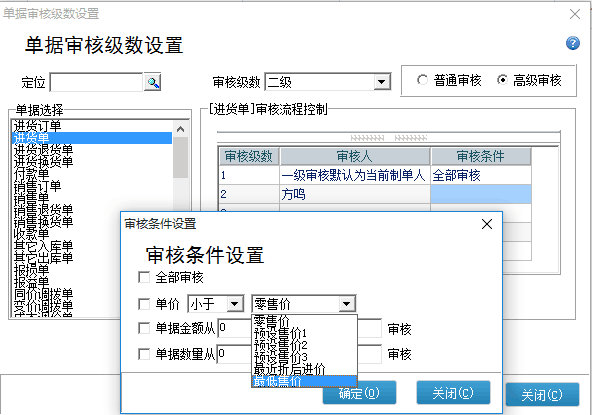This screenshot has height=415, width=592.
Task: Collapse the 零售价 price type dropdown arrow
Action: point(346,304)
